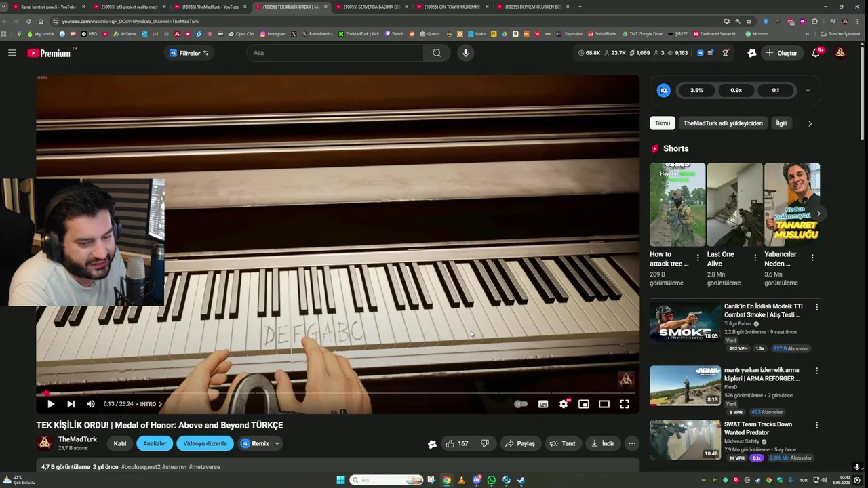The image size is (868, 488).
Task: Start voice search with microphone icon
Action: point(465,53)
